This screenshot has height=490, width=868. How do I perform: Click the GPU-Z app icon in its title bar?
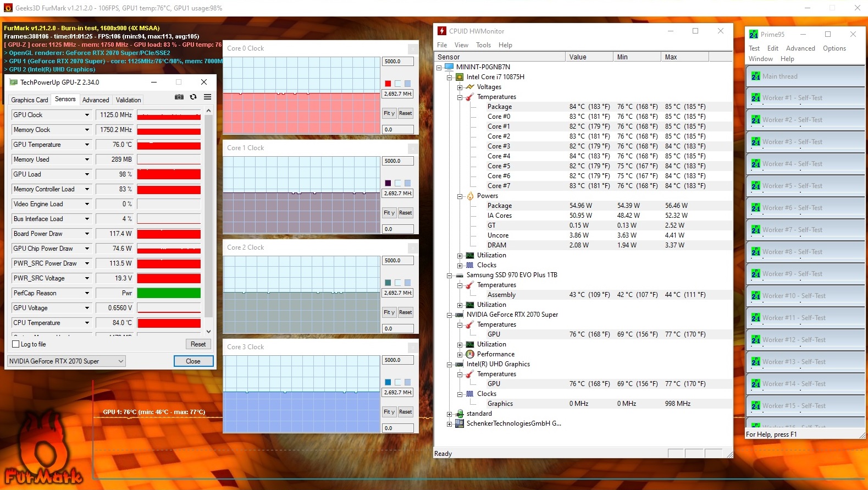pyautogui.click(x=14, y=82)
